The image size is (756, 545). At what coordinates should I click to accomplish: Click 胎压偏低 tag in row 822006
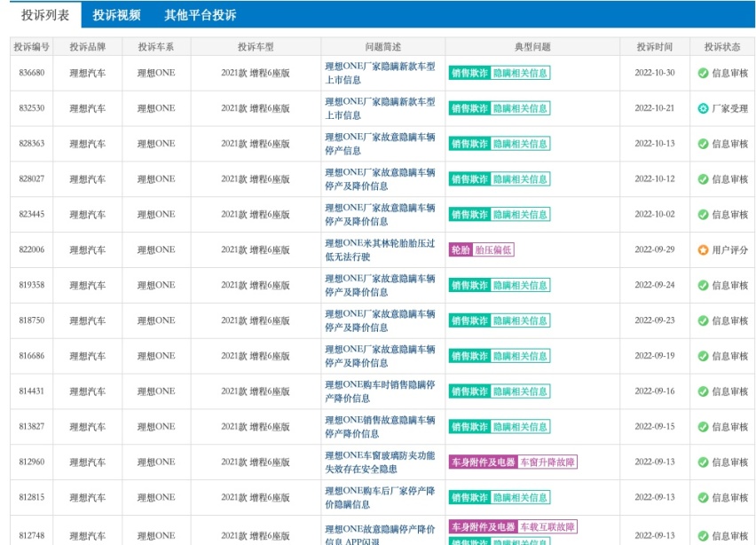[x=493, y=249]
